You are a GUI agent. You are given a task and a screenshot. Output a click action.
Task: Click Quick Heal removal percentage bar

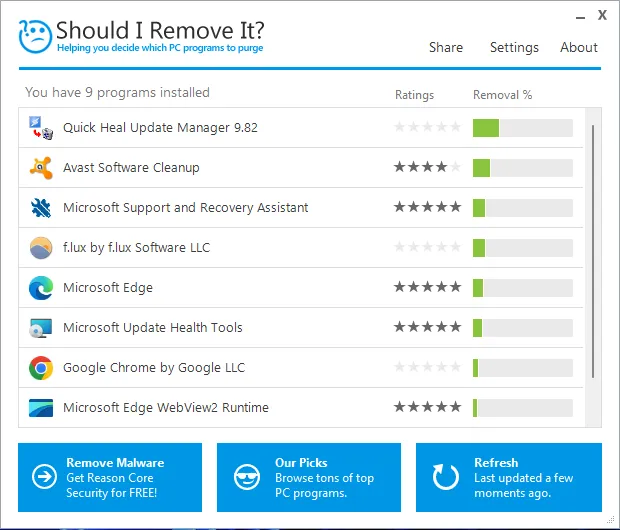coord(523,128)
